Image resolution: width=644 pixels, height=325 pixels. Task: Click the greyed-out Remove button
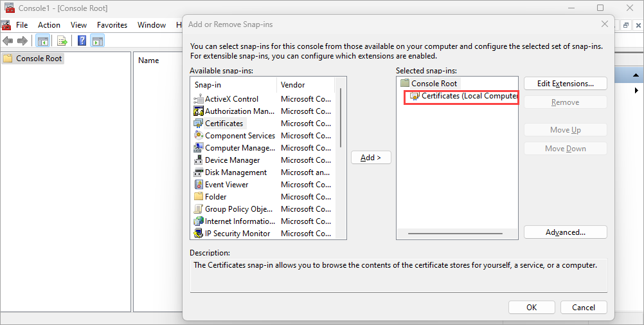(x=566, y=102)
